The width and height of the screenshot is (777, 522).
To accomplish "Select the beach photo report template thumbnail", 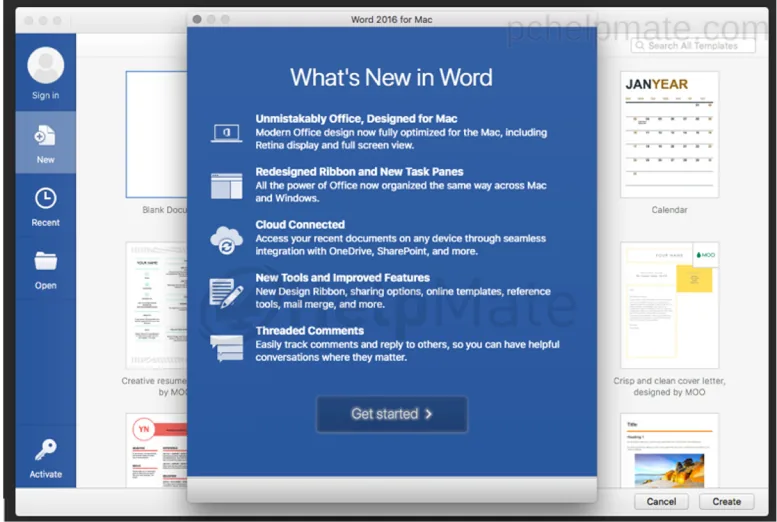I will (x=669, y=450).
